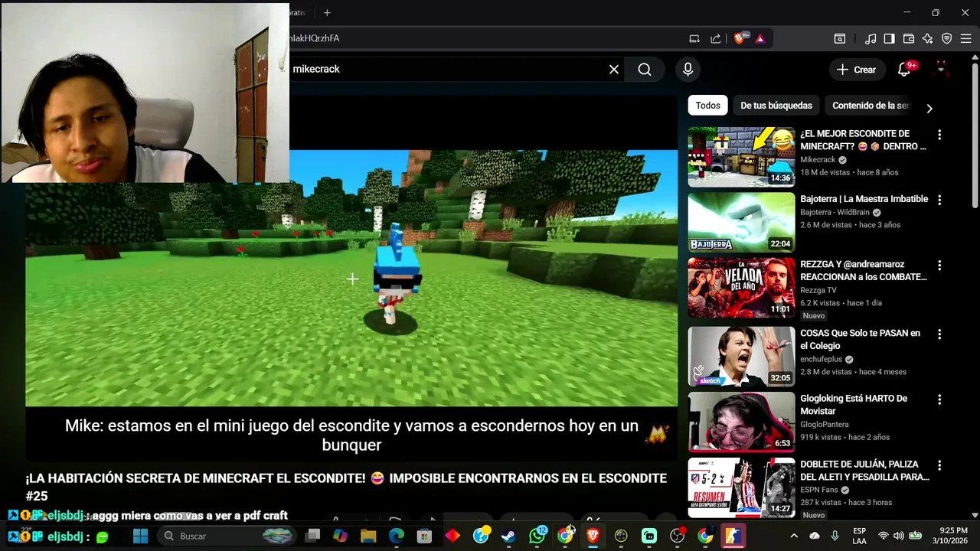This screenshot has height=551, width=980.
Task: Launch Microsoft Edge from the taskbar
Action: (397, 536)
